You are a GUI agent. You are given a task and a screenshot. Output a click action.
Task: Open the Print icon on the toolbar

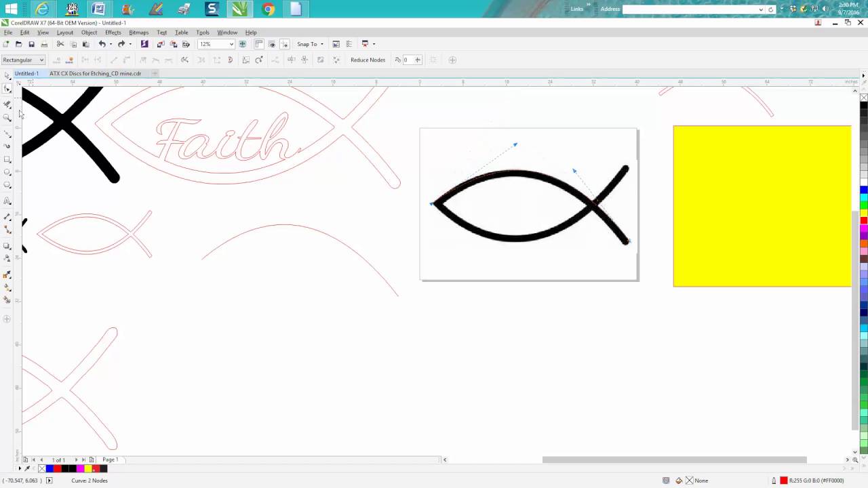pos(45,43)
